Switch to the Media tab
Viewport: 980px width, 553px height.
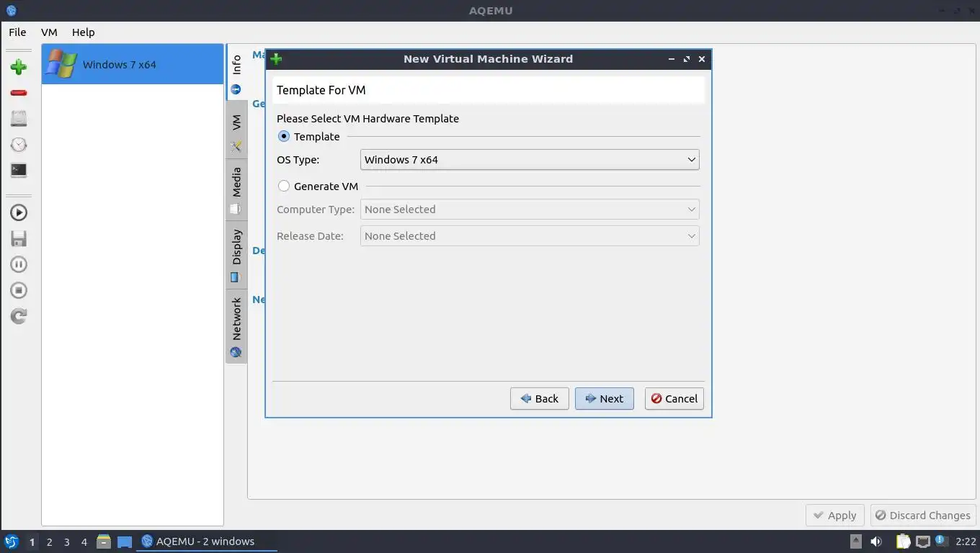236,190
